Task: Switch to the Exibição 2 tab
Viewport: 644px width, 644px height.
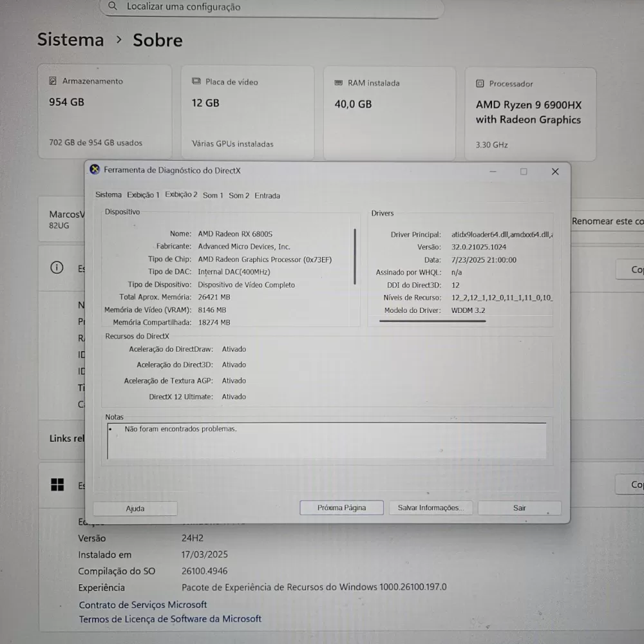Action: click(181, 194)
